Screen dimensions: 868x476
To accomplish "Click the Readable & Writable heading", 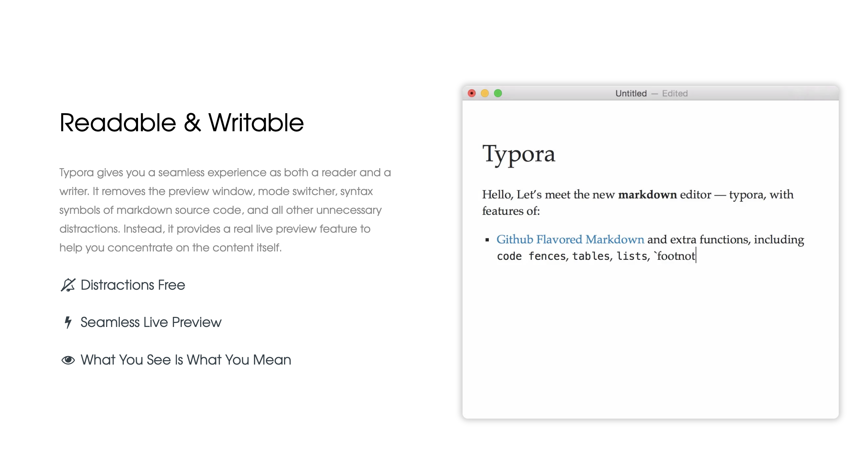I will click(x=182, y=123).
